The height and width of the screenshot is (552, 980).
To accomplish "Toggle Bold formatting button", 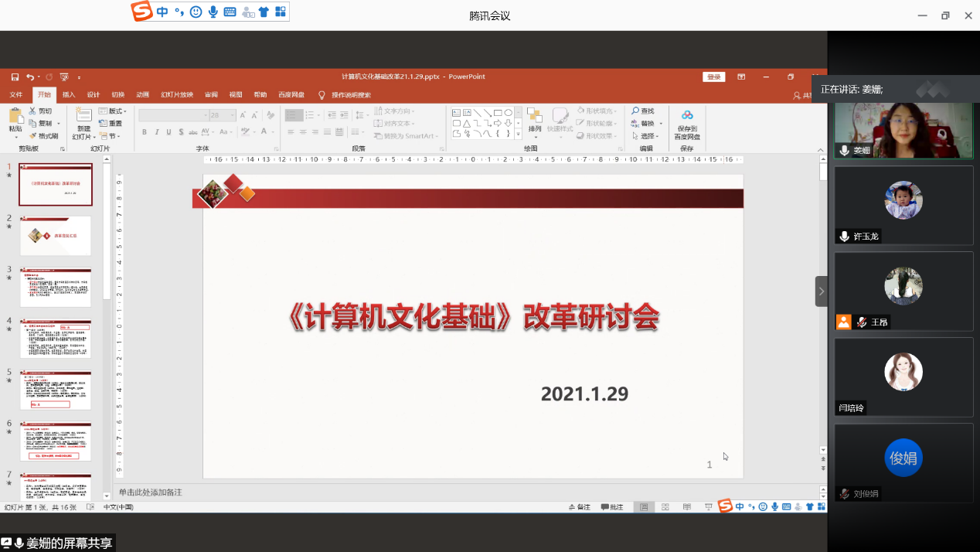I will click(x=145, y=132).
